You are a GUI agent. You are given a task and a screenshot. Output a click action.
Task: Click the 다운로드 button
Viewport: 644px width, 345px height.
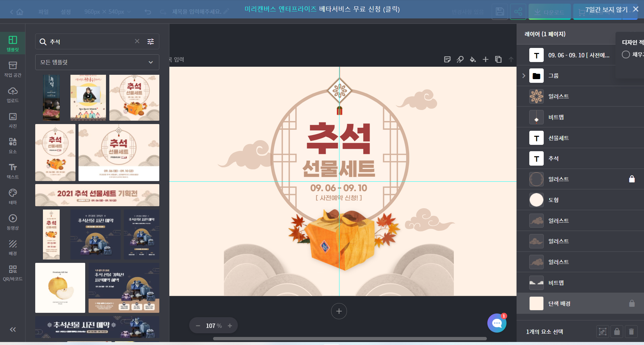[x=550, y=12]
